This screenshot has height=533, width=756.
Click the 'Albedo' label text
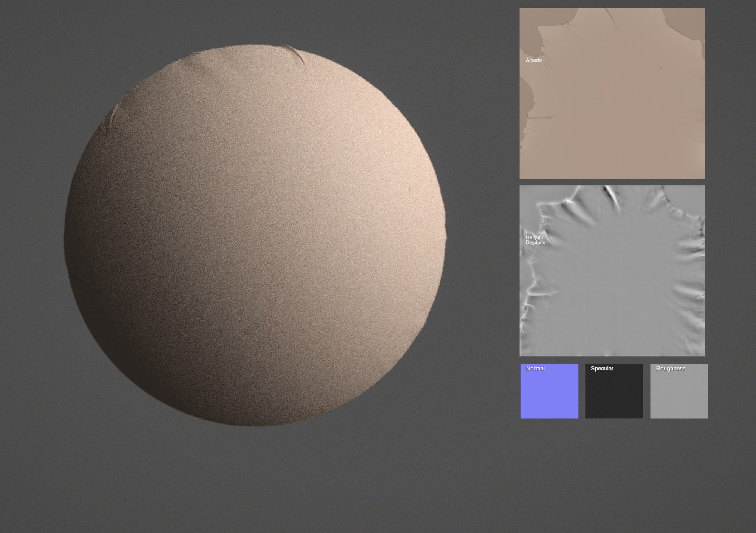coord(533,60)
